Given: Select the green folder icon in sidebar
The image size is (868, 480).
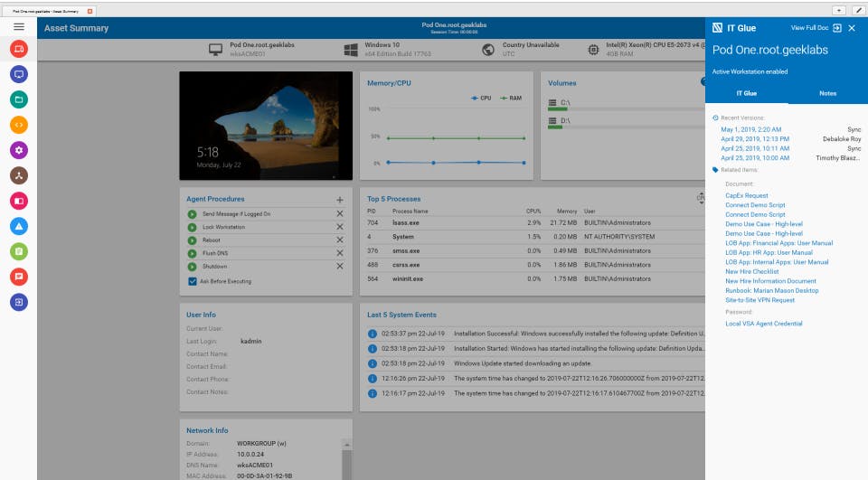Looking at the screenshot, I should (19, 99).
